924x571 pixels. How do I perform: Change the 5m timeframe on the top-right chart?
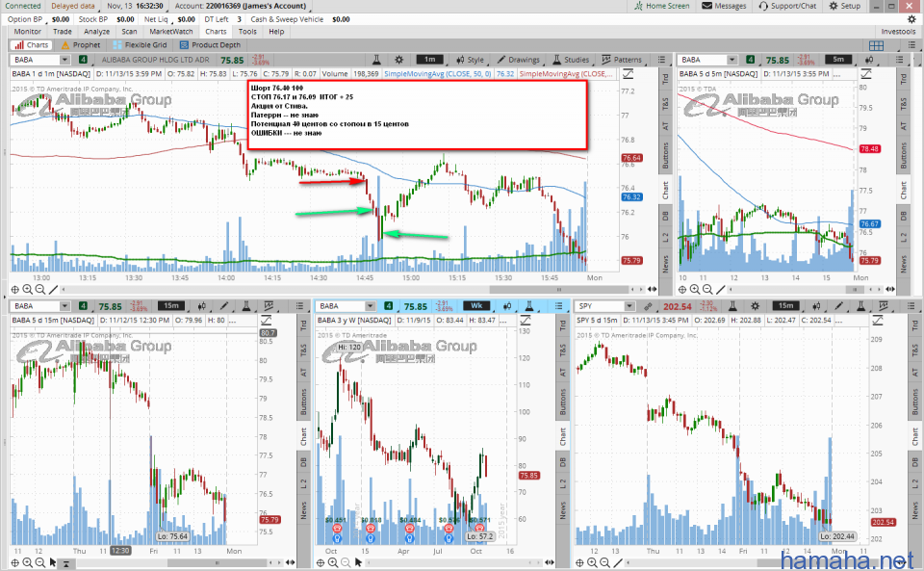[x=838, y=60]
